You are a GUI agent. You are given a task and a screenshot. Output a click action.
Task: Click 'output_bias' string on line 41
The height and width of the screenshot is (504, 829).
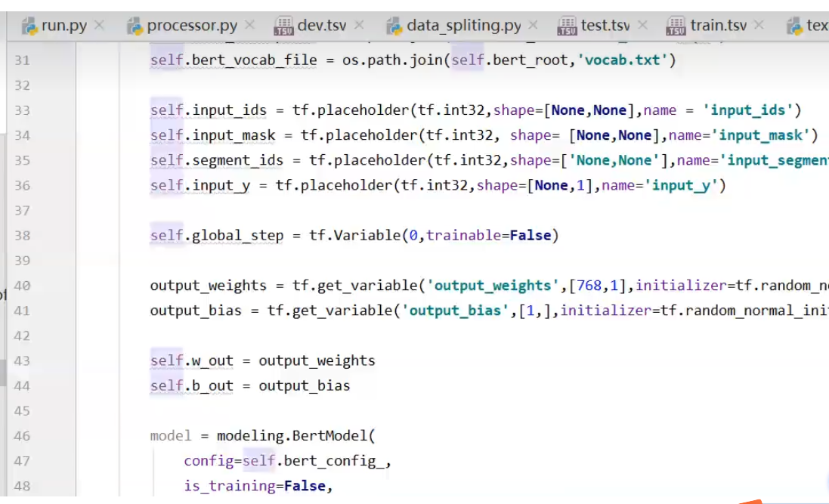[455, 311]
